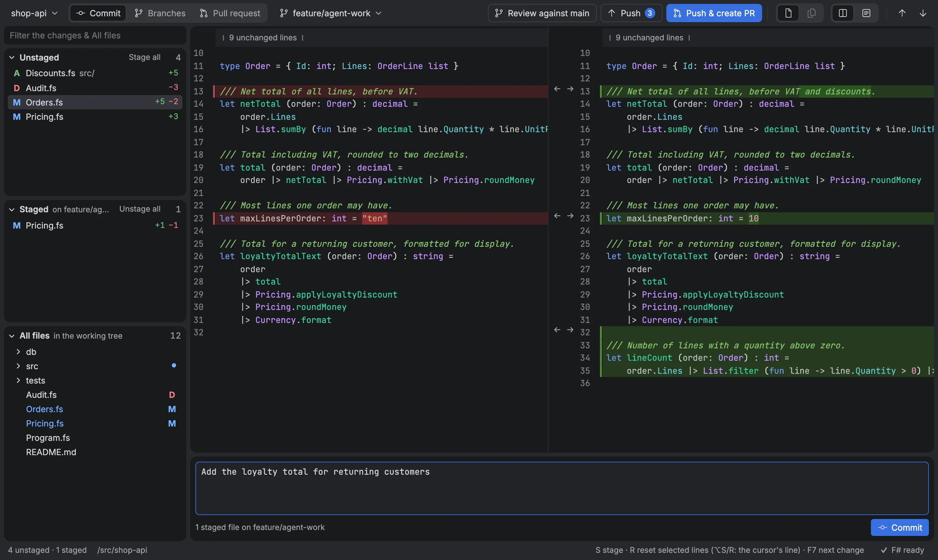Open the shop-api repository dropdown

[x=34, y=13]
